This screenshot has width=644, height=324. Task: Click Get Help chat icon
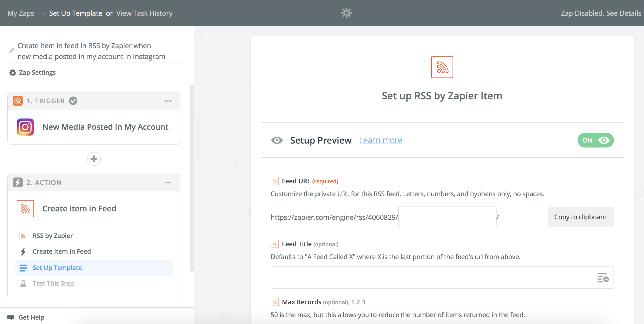[x=11, y=317]
